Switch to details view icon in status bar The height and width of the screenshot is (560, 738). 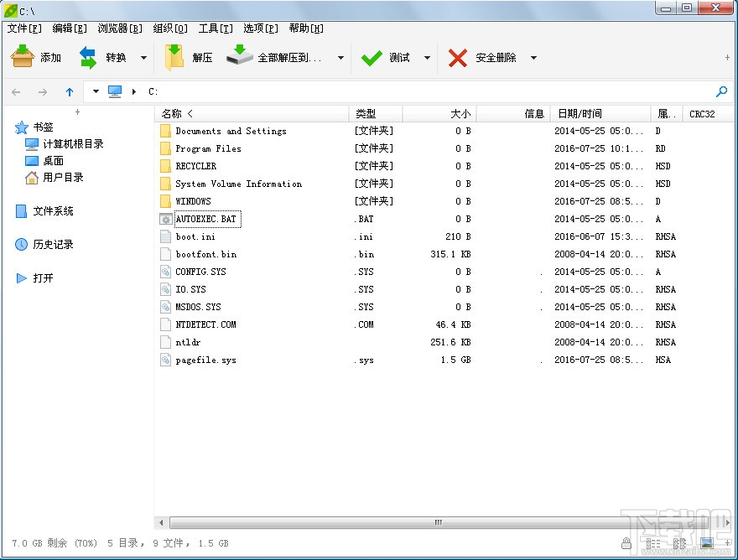(652, 543)
